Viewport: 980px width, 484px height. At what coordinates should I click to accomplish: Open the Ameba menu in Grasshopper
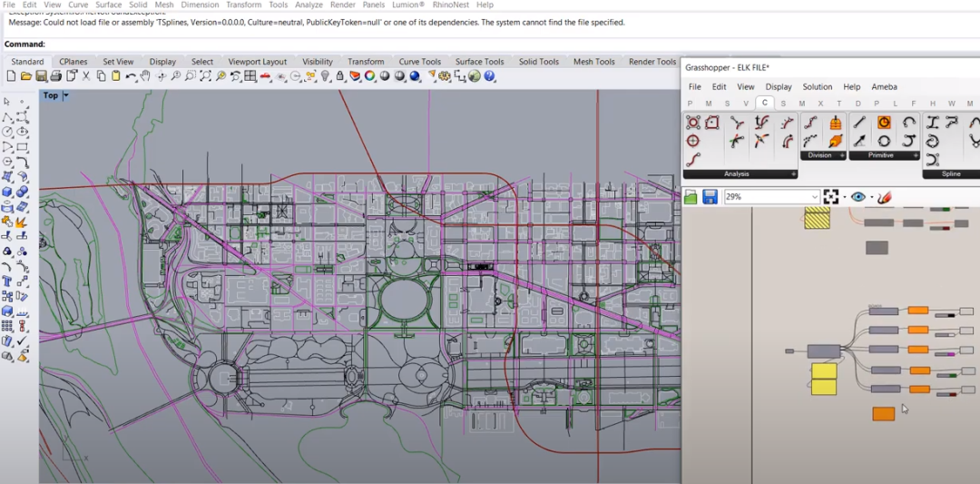pyautogui.click(x=884, y=87)
